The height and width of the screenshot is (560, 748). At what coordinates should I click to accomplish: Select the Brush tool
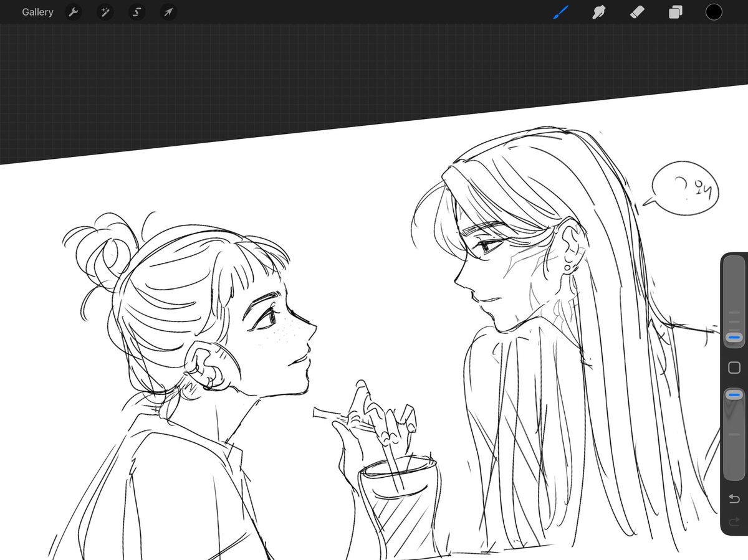point(561,12)
